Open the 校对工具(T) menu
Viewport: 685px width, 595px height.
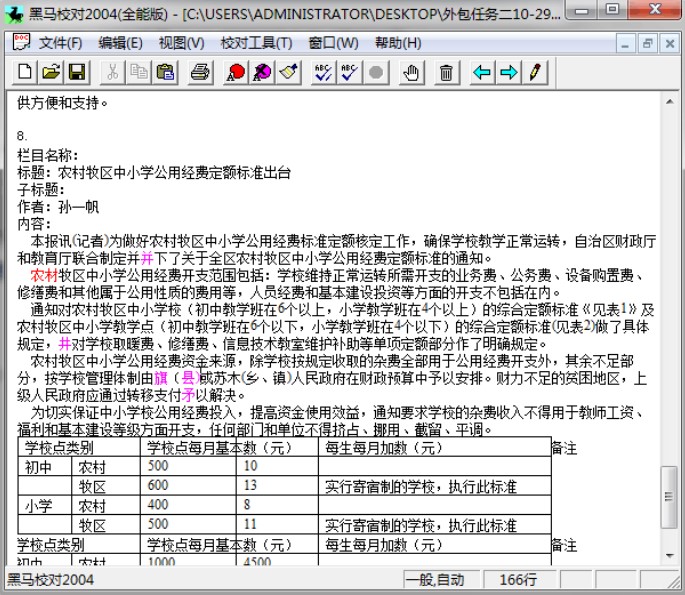[256, 43]
